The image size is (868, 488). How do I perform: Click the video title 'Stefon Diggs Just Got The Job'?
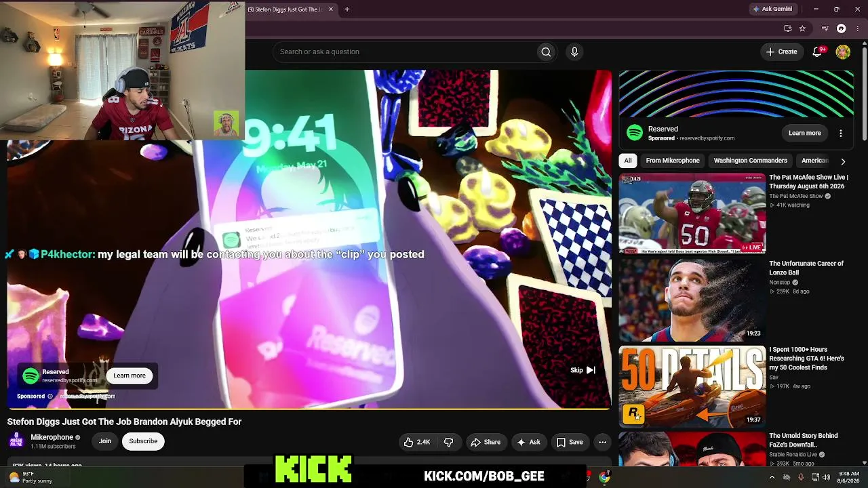tap(124, 422)
